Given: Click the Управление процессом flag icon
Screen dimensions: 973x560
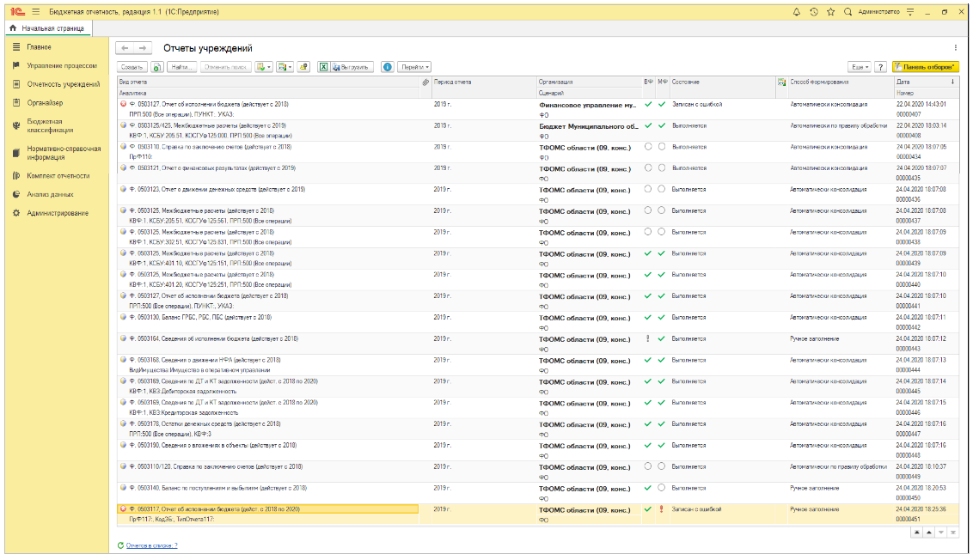Looking at the screenshot, I should pos(16,65).
